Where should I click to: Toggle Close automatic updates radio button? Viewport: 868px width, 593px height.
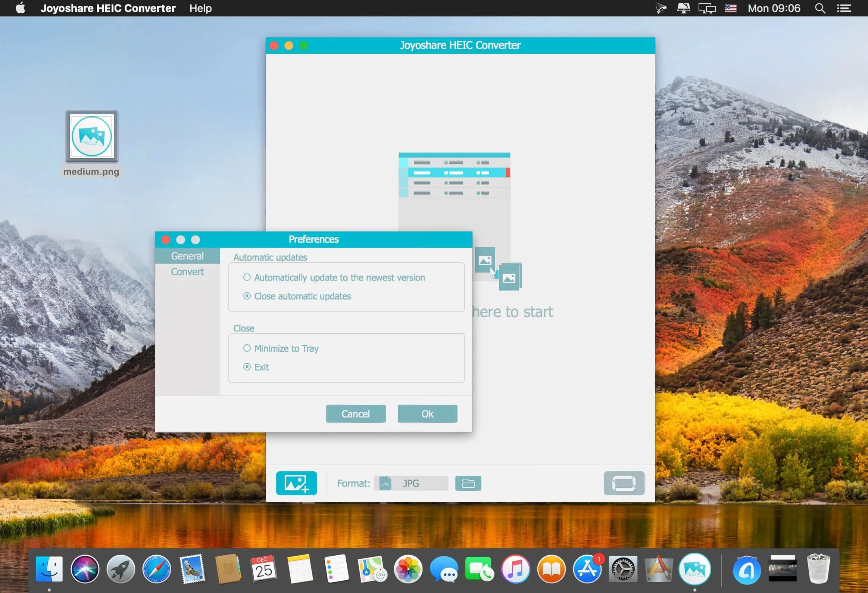pyautogui.click(x=247, y=296)
